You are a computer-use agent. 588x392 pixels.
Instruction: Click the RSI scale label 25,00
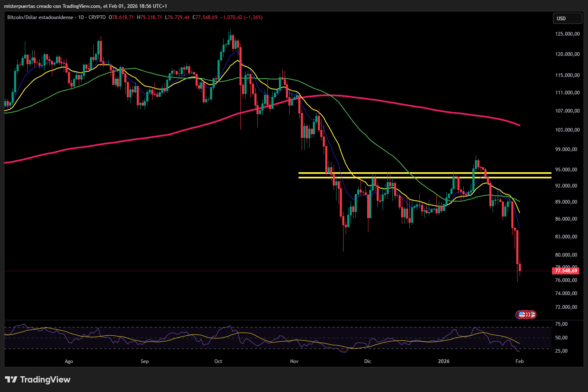(562, 351)
